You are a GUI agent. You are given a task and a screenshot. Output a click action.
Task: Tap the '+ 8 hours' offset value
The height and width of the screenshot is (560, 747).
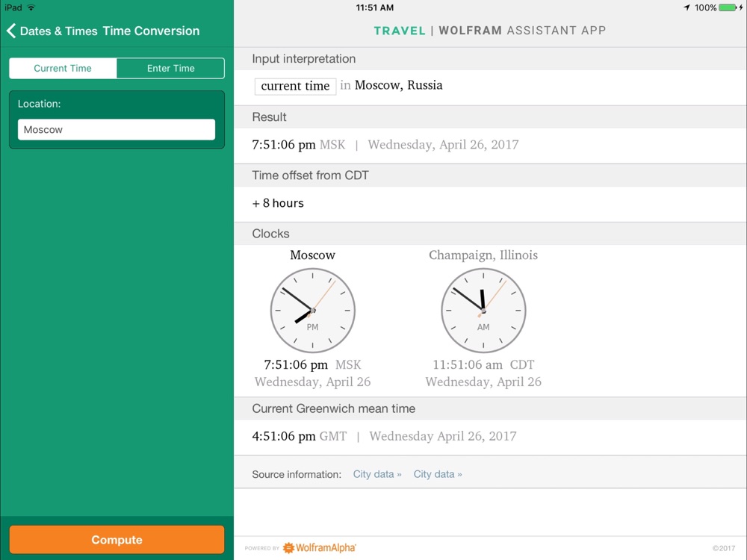(x=278, y=203)
